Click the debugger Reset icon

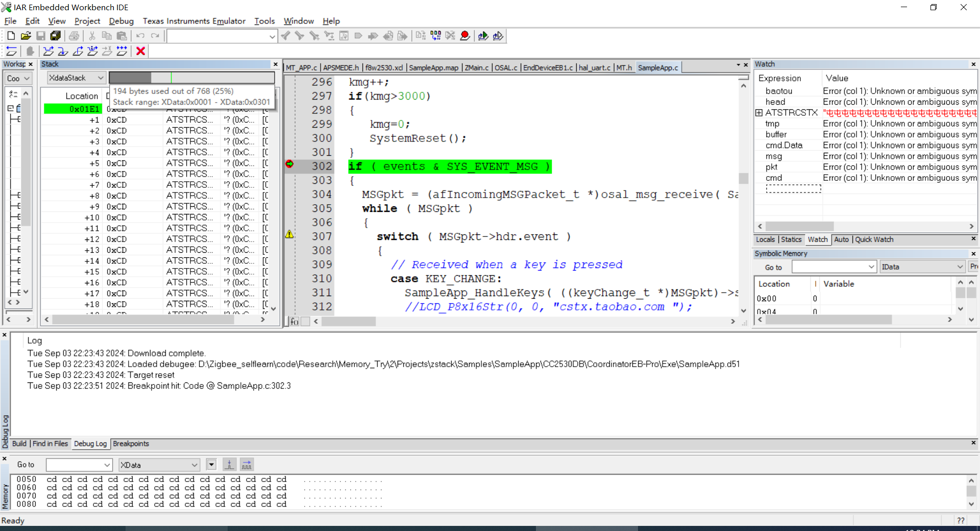tap(11, 51)
